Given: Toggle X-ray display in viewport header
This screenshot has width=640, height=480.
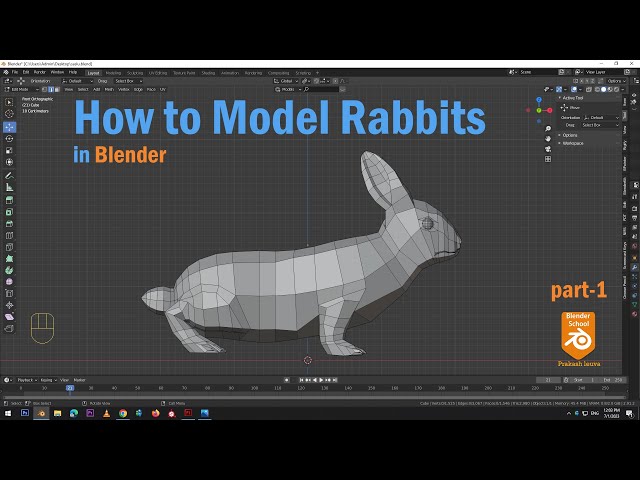Looking at the screenshot, I should pyautogui.click(x=589, y=89).
